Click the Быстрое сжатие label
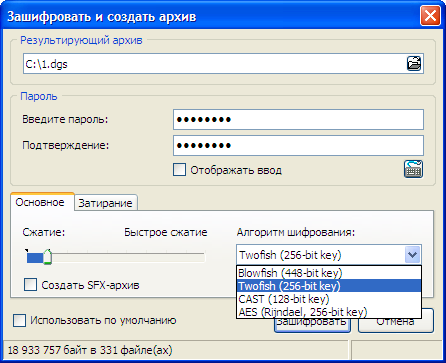 coord(166,232)
